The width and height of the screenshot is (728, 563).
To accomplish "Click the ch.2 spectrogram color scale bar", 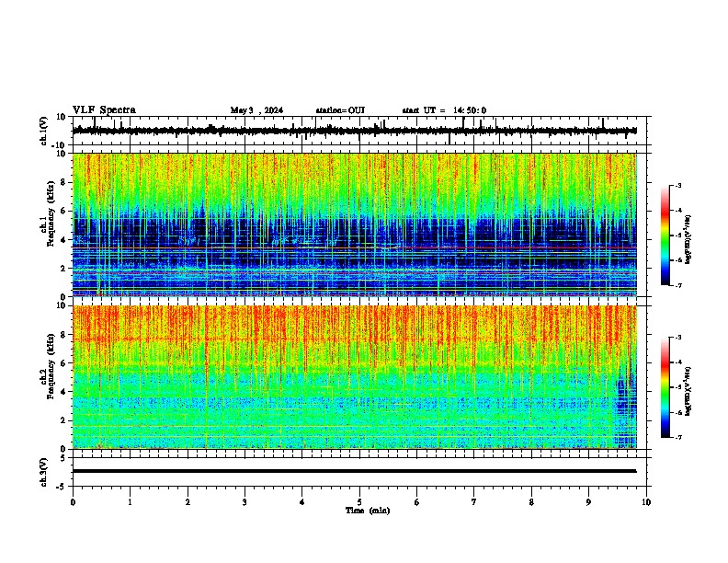I will point(665,387).
